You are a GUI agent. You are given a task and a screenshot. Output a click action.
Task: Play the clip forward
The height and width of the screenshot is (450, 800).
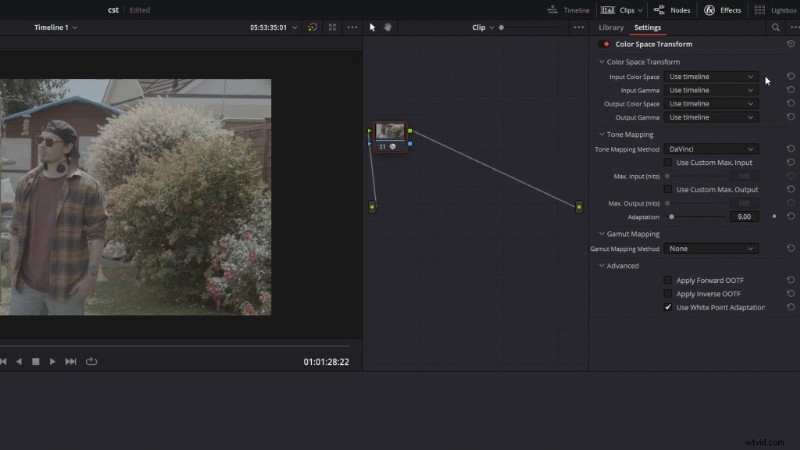(x=52, y=361)
